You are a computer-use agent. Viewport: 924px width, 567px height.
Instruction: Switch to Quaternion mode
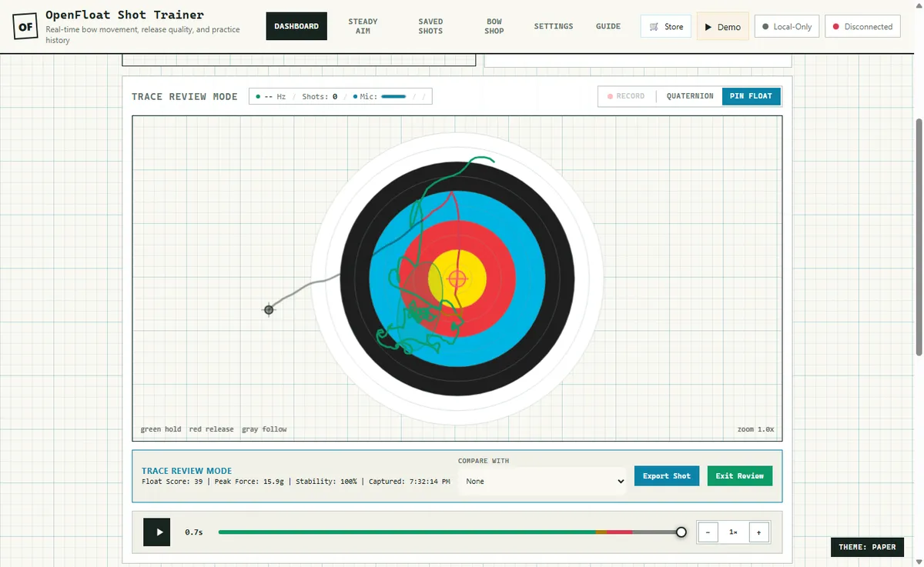tap(690, 96)
